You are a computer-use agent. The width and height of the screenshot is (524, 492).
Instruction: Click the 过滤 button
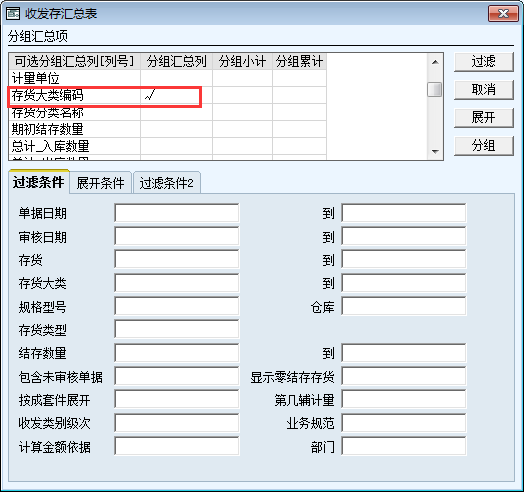[484, 62]
